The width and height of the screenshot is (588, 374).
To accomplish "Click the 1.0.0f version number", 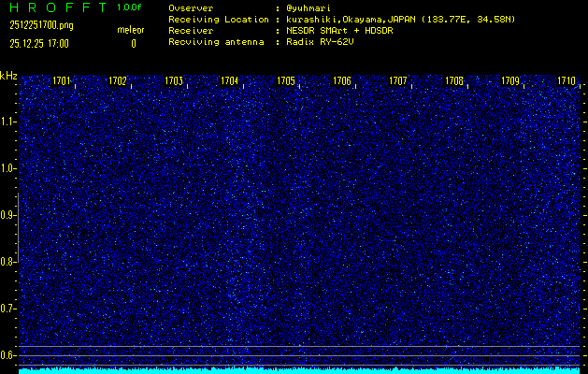I will coord(130,7).
